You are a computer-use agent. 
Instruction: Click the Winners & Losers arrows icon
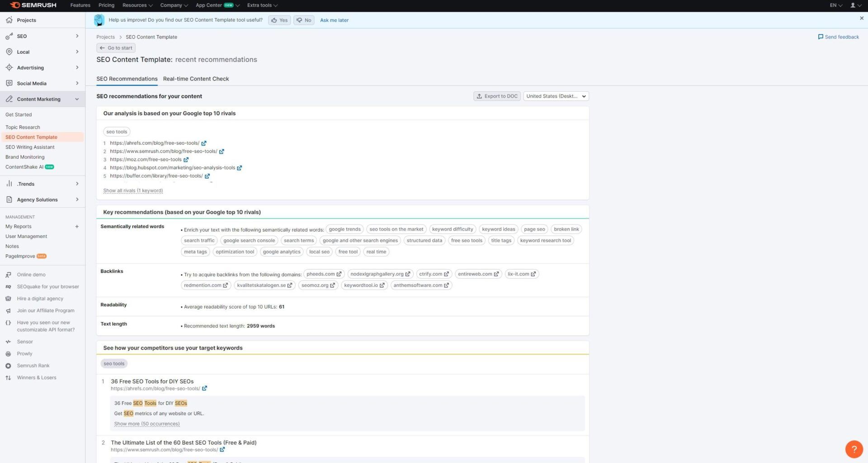pos(8,378)
